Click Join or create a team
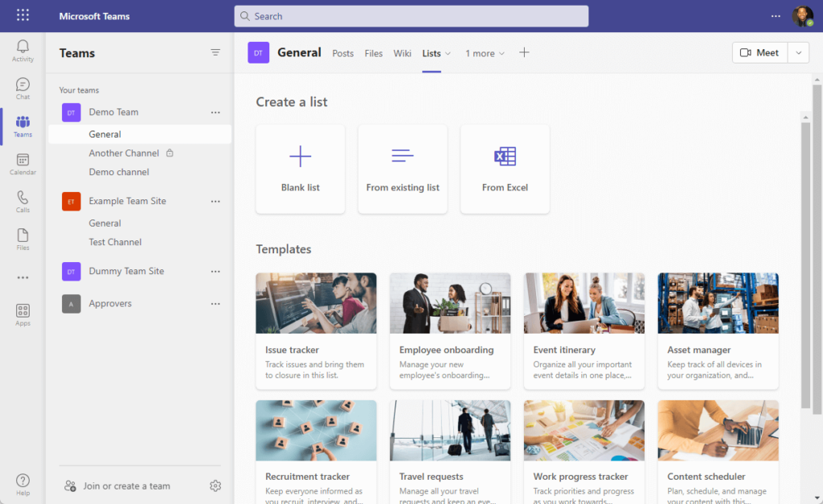This screenshot has height=504, width=823. click(x=117, y=486)
